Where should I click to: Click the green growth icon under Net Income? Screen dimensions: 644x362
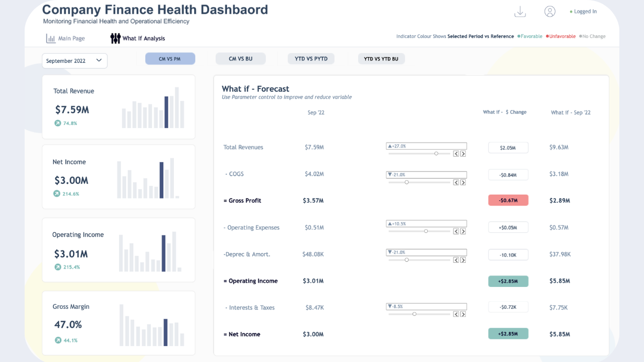coord(57,194)
